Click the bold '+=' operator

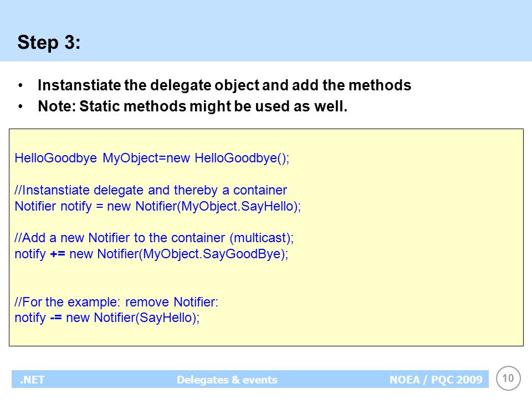pyautogui.click(x=57, y=254)
